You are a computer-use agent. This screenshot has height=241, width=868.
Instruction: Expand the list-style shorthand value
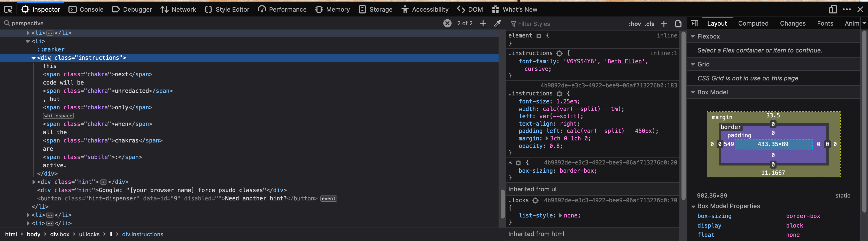[x=560, y=215]
